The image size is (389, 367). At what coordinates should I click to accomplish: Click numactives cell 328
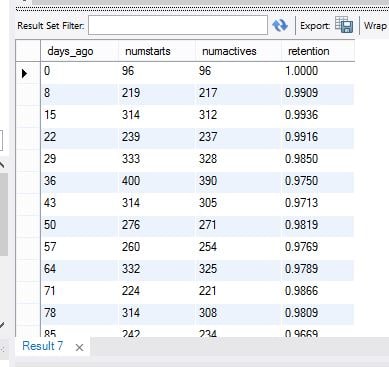(238, 159)
